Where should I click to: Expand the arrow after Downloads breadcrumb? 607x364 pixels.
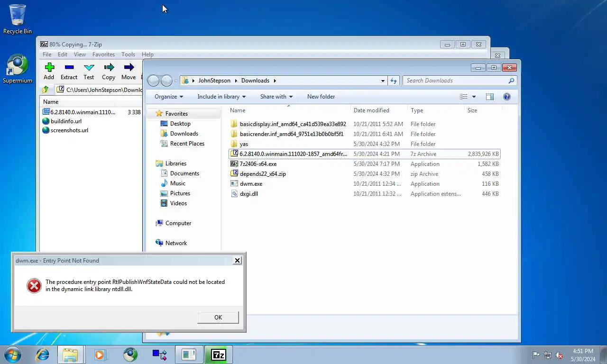tap(275, 81)
